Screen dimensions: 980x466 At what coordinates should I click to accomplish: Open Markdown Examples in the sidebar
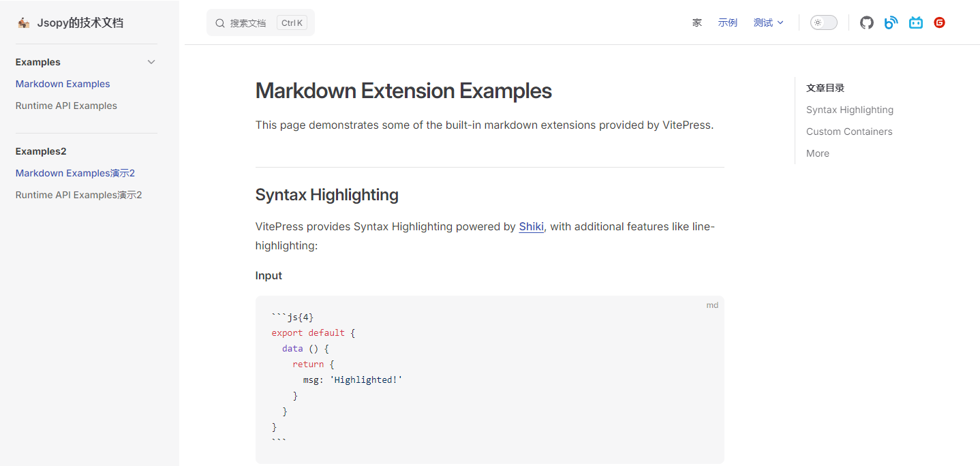click(x=63, y=84)
